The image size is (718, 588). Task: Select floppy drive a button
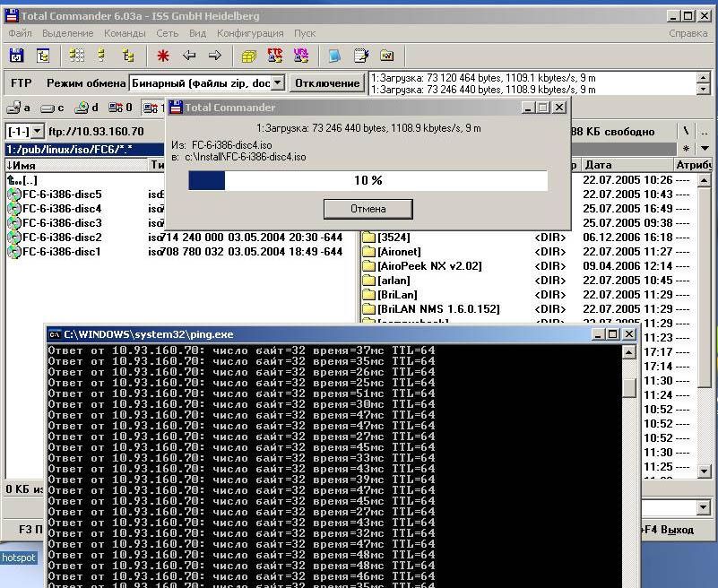point(19,108)
